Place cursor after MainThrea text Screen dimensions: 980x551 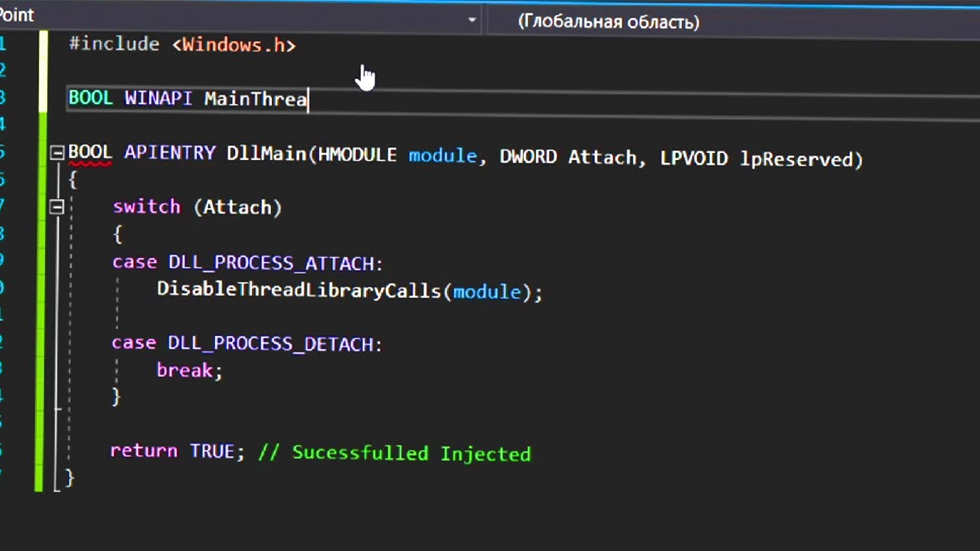[x=308, y=99]
